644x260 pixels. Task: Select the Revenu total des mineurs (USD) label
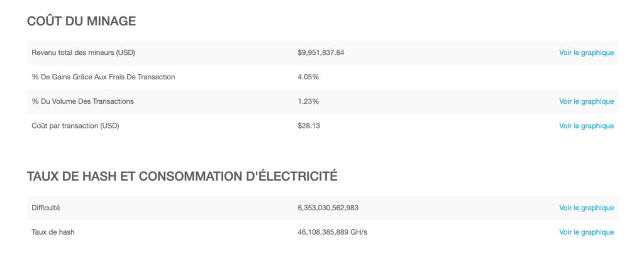[x=84, y=53]
